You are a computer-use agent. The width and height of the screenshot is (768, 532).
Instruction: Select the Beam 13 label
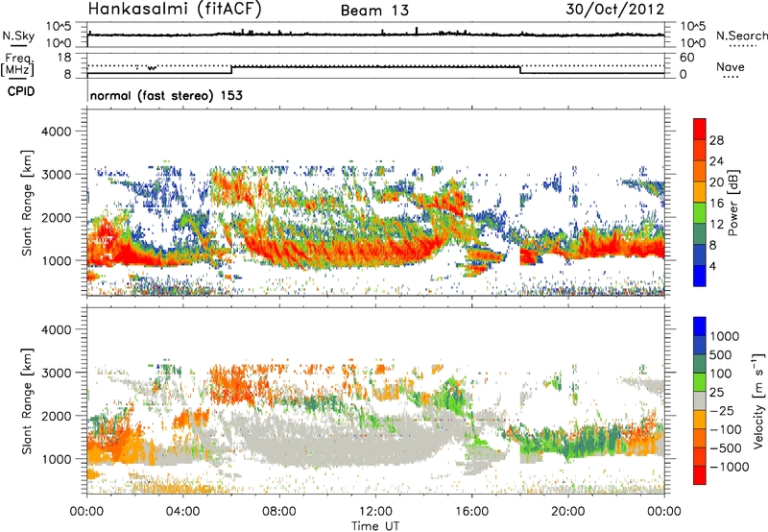pyautogui.click(x=374, y=11)
